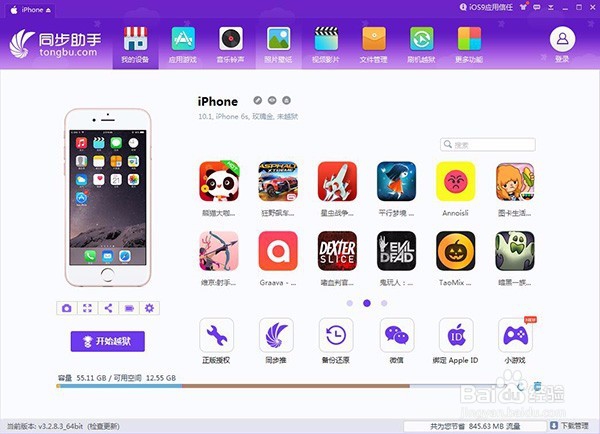Open the 我的设备 (My Device) tab
Viewport: 600px width, 434px height.
135,44
